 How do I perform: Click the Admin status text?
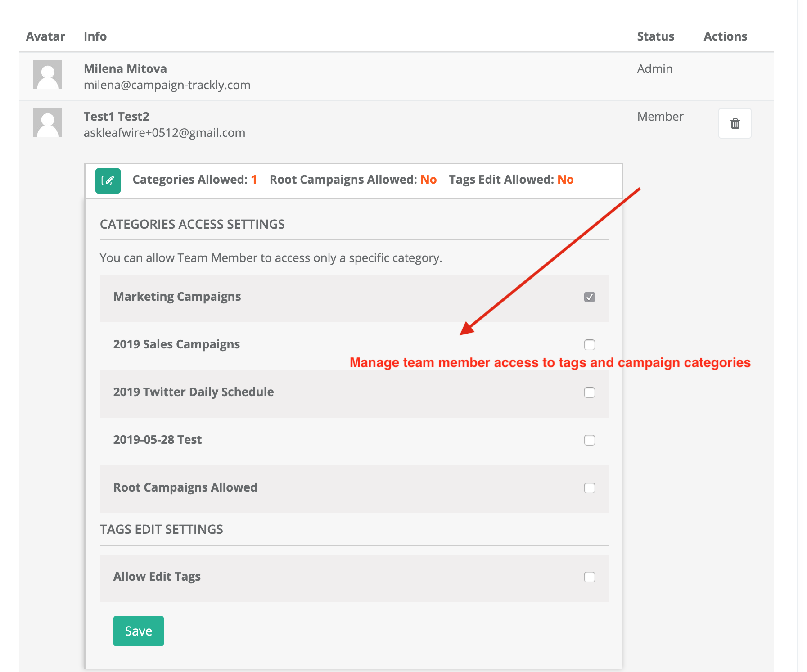pyautogui.click(x=654, y=69)
